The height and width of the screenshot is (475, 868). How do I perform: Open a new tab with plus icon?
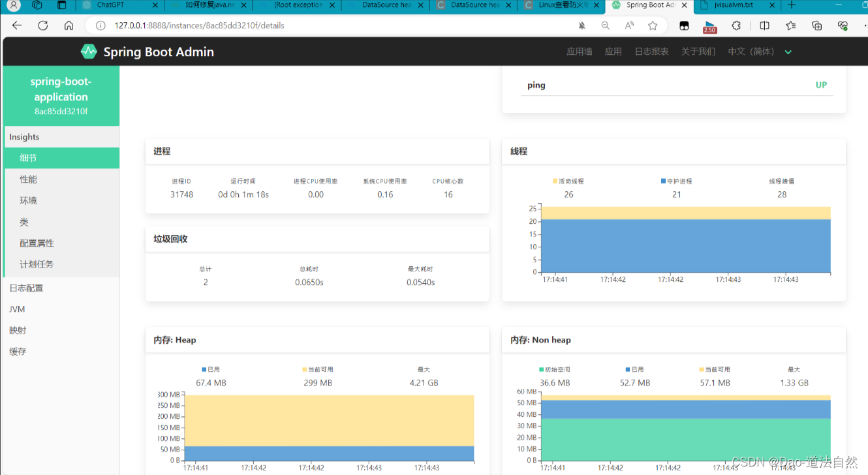[791, 5]
